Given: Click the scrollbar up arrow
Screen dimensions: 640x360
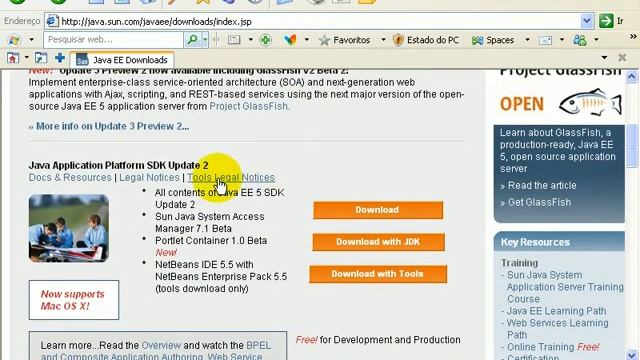Looking at the screenshot, I should click(x=631, y=76).
